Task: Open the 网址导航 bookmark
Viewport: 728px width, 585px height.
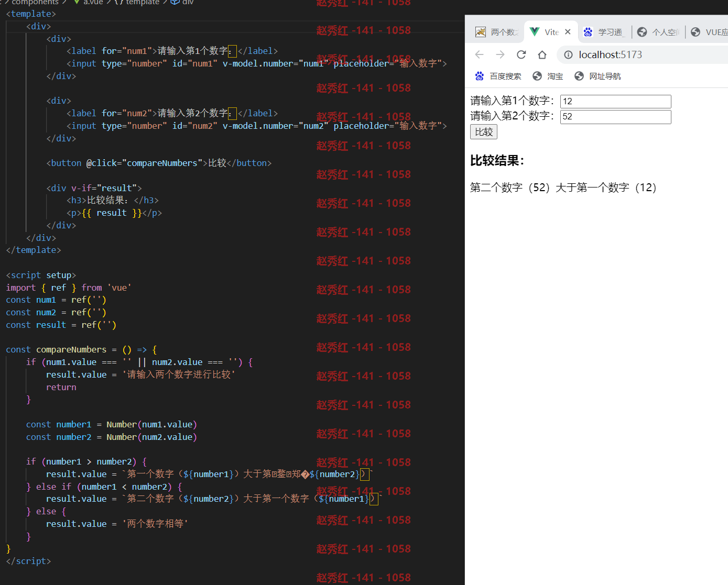Action: coord(597,76)
